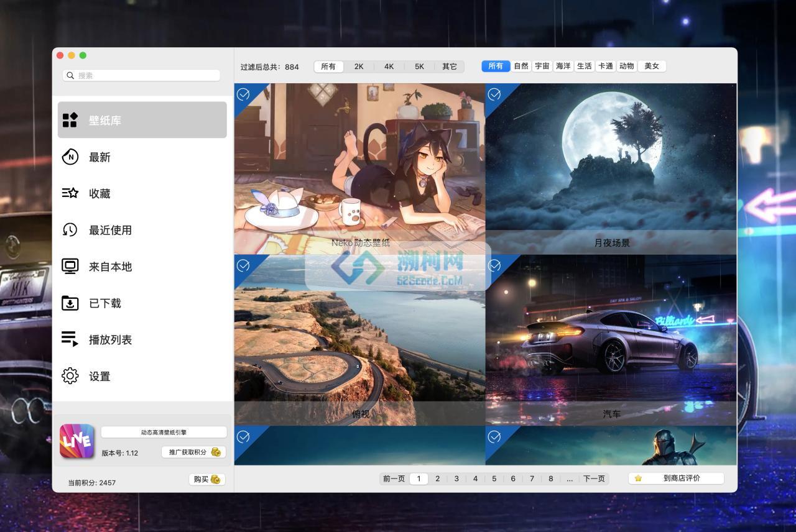The height and width of the screenshot is (532, 796).
Task: Click the playlist icon
Action: coord(70,339)
